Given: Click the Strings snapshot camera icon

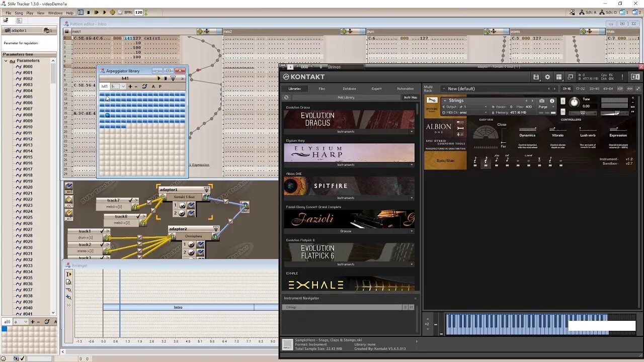Looking at the screenshot, I should (x=542, y=101).
